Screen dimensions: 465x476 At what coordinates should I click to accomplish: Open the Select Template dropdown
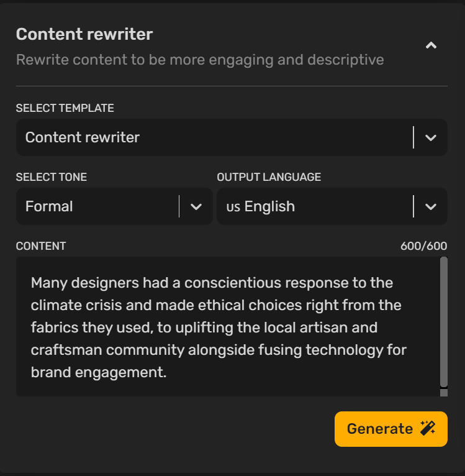click(x=232, y=137)
